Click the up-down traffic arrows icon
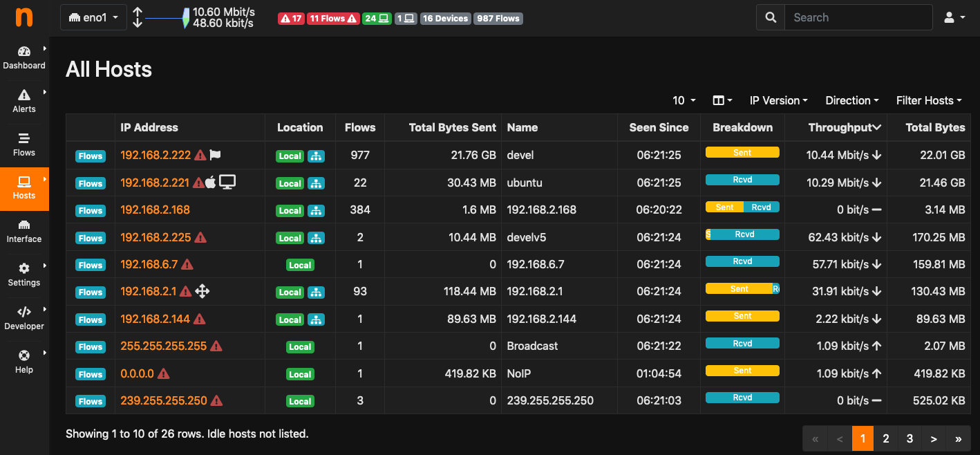The image size is (980, 455). tap(138, 18)
